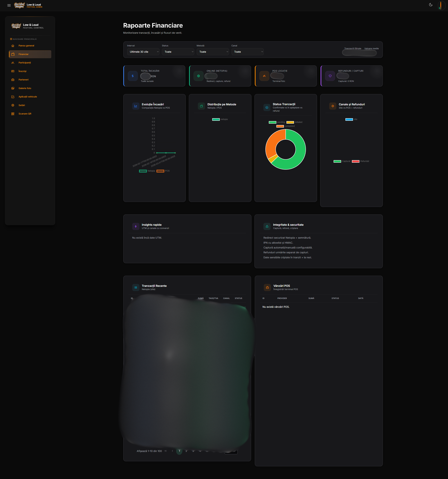
Task: Click the bag icon beside Vânzări POS
Action: (x=267, y=288)
